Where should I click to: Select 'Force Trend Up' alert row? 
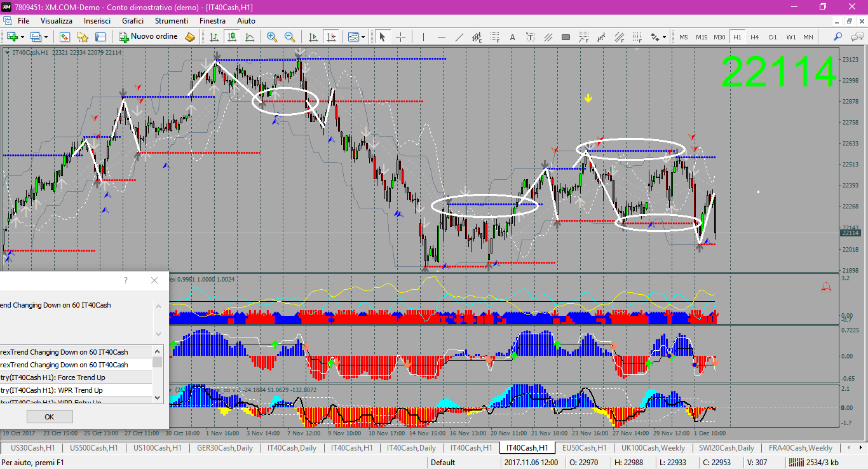76,377
